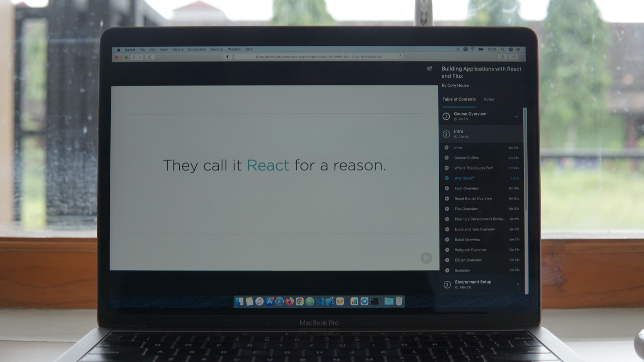Image resolution: width=644 pixels, height=362 pixels.
Task: Open the Edit menu
Action: 152,50
